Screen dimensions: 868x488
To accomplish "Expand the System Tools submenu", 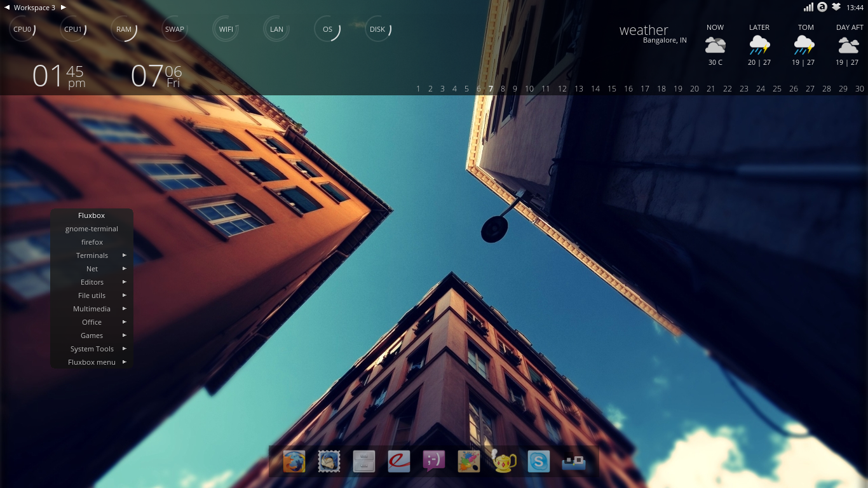I will pos(92,348).
